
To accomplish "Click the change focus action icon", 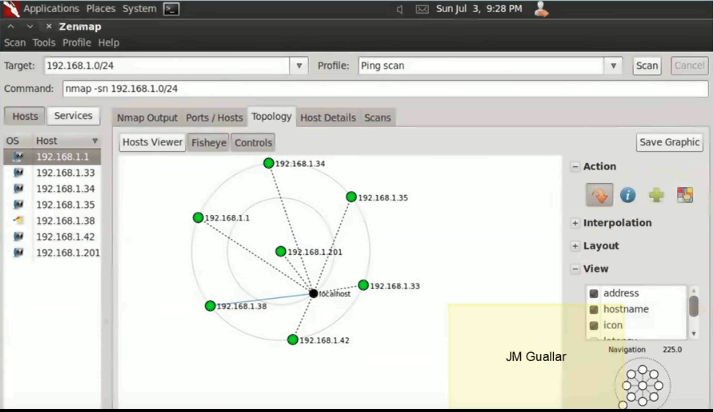I will 599,195.
